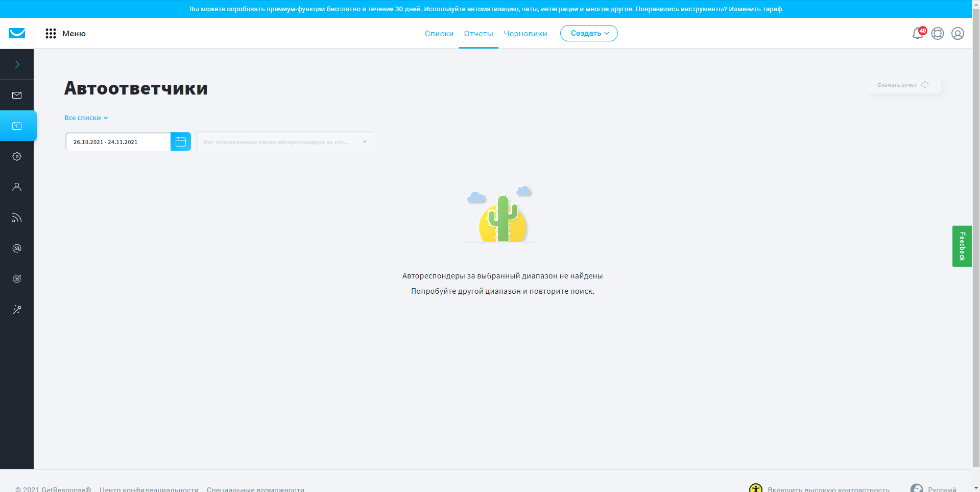The image size is (980, 492).
Task: Switch to the Черновики tab
Action: (x=525, y=34)
